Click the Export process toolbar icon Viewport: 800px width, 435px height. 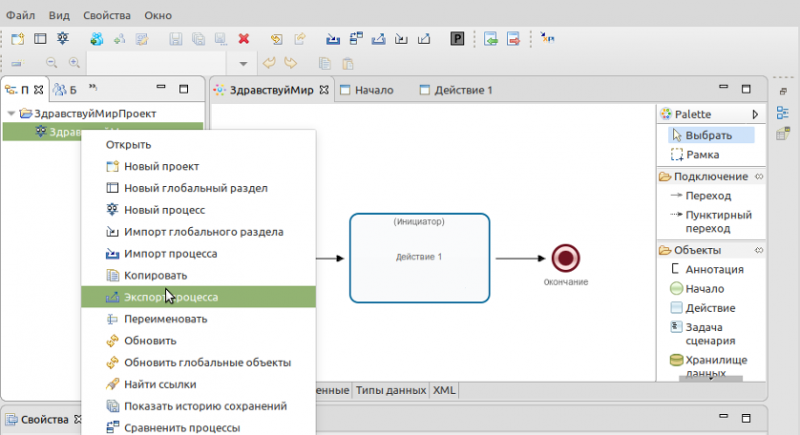tap(379, 39)
